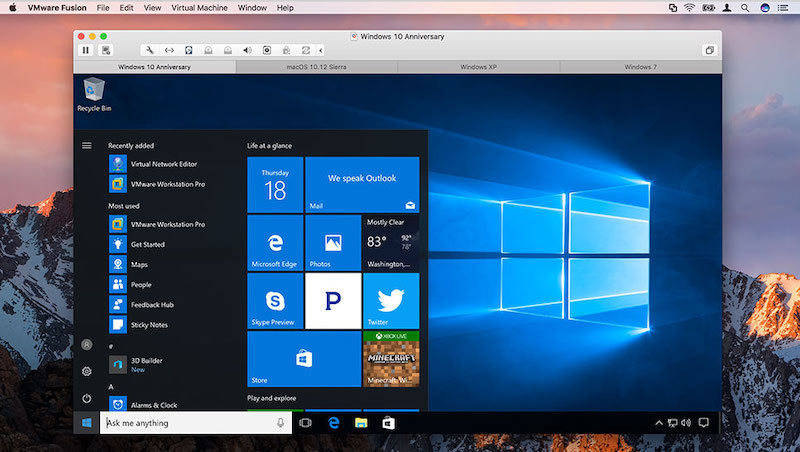Click the sound card speaker icon in toolbar
800x452 pixels.
coord(247,50)
